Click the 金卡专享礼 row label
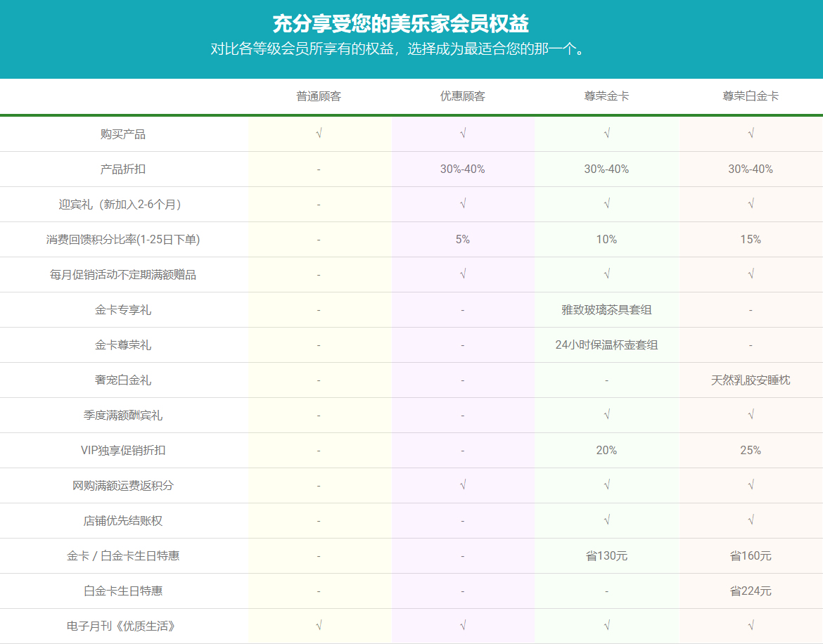823x644 pixels. pos(123,310)
